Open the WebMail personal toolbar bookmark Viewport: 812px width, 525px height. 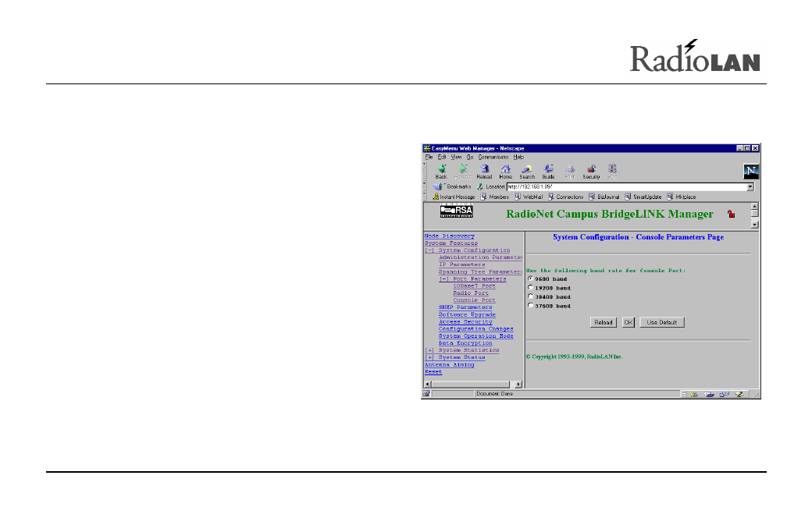[529, 197]
